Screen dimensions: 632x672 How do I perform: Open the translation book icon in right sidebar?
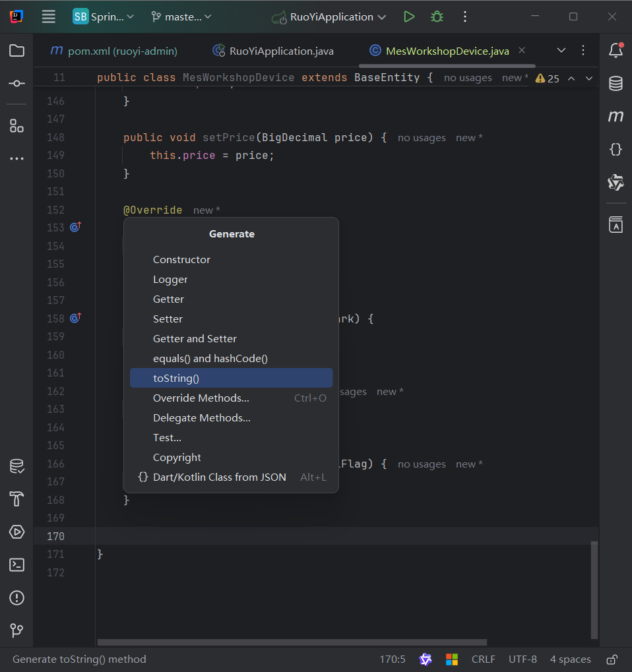point(616,224)
